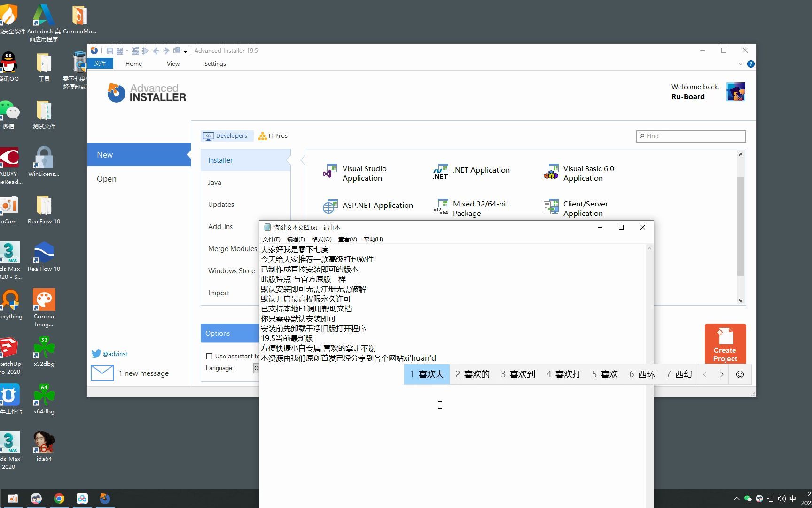Click the Run project icon in toolbar
Image resolution: width=812 pixels, height=508 pixels.
tap(145, 51)
